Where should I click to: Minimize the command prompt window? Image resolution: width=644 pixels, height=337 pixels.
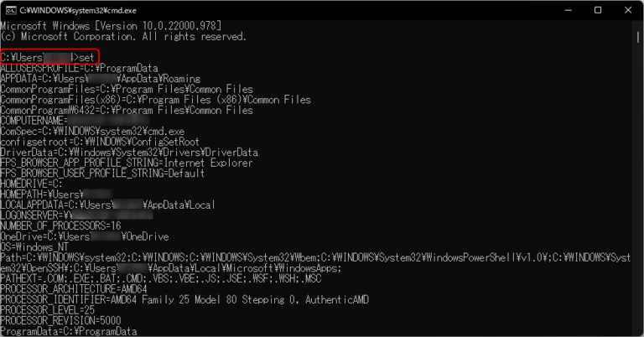(561, 10)
